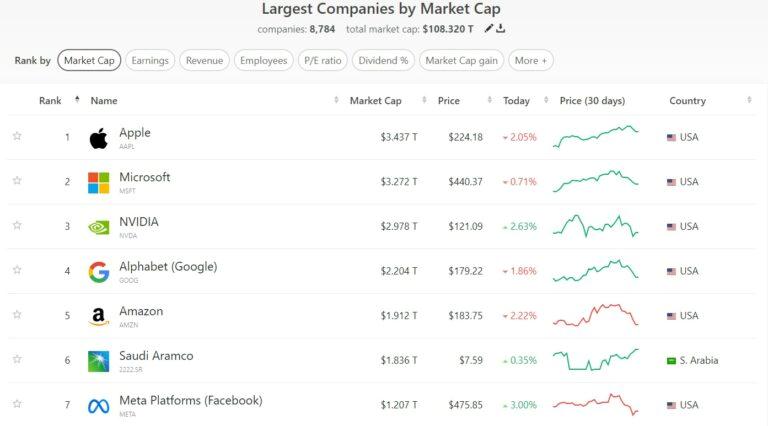Sort table by the Market Cap column arrows
Image resolution: width=768 pixels, height=426 pixels.
click(424, 100)
